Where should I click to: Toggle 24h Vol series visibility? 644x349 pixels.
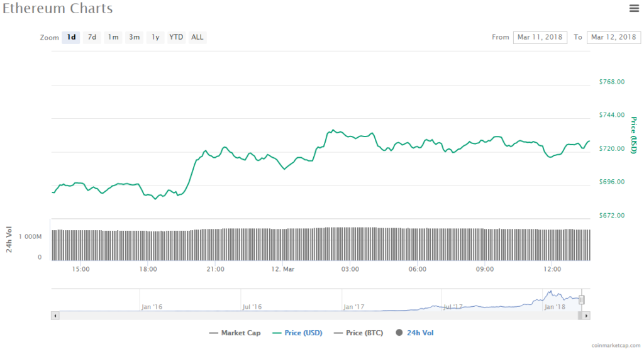pyautogui.click(x=415, y=333)
